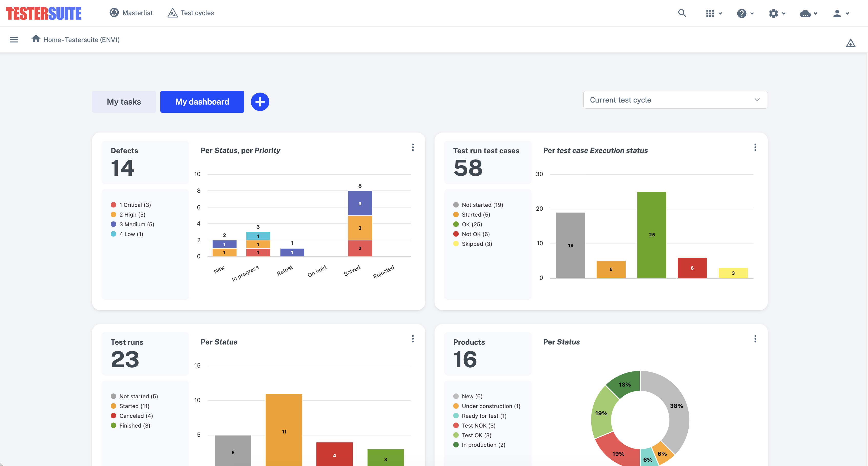Open the apps grid menu
This screenshot has width=868, height=466.
(714, 14)
